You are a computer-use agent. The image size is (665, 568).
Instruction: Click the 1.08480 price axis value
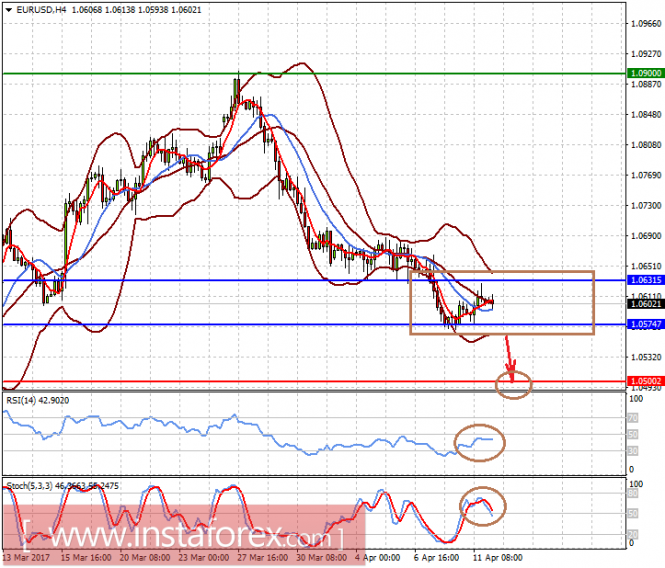tap(646, 115)
